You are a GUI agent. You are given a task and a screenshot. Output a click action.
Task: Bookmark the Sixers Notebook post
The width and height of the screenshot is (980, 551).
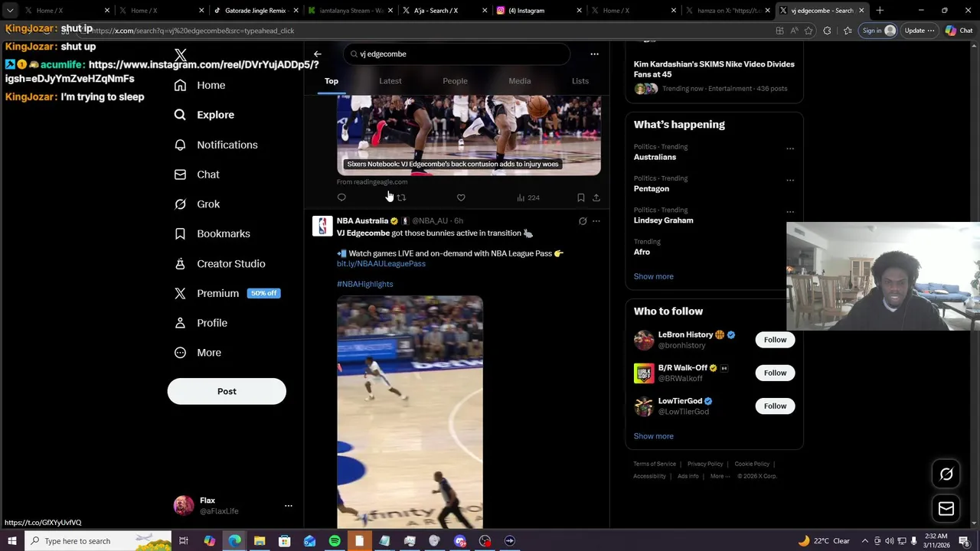[581, 197]
